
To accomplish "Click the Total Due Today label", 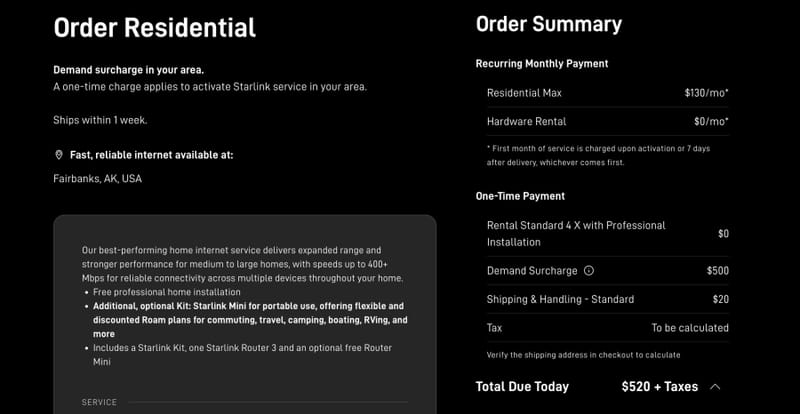I will tap(522, 387).
